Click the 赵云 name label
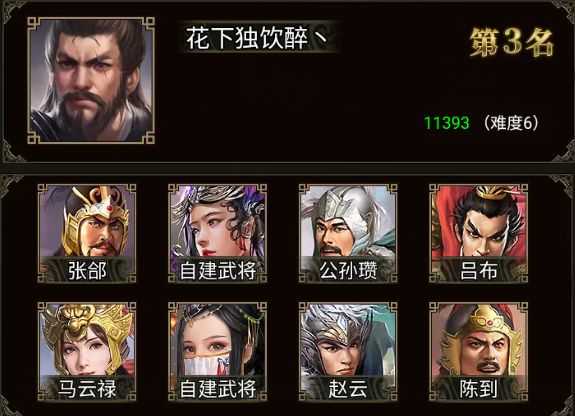The image size is (575, 416). coord(348,389)
